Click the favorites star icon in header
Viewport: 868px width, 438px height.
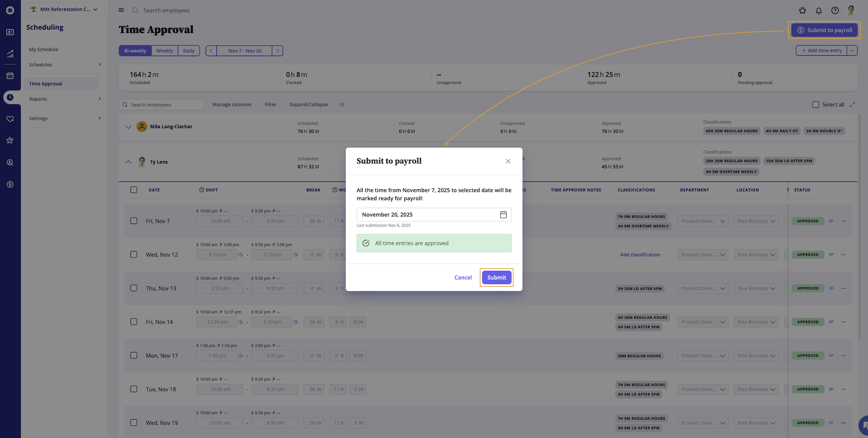click(x=802, y=11)
